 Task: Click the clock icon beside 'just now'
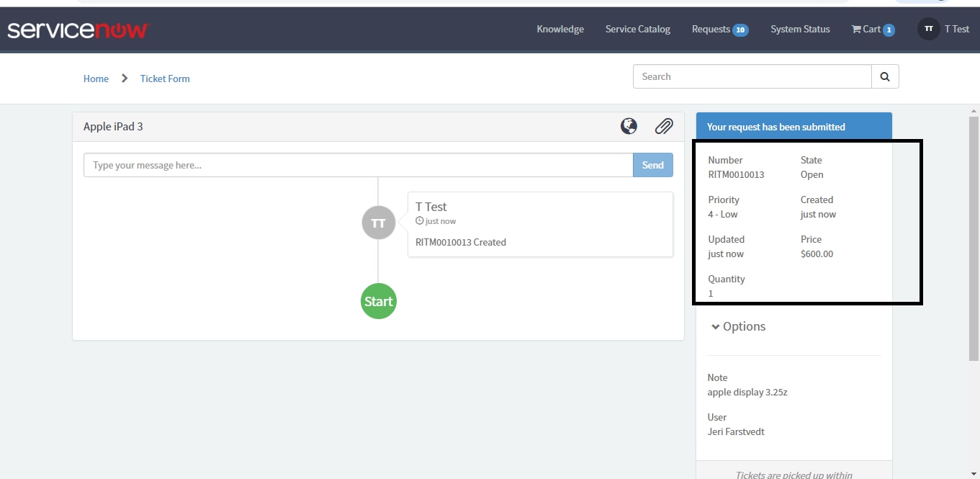click(420, 221)
